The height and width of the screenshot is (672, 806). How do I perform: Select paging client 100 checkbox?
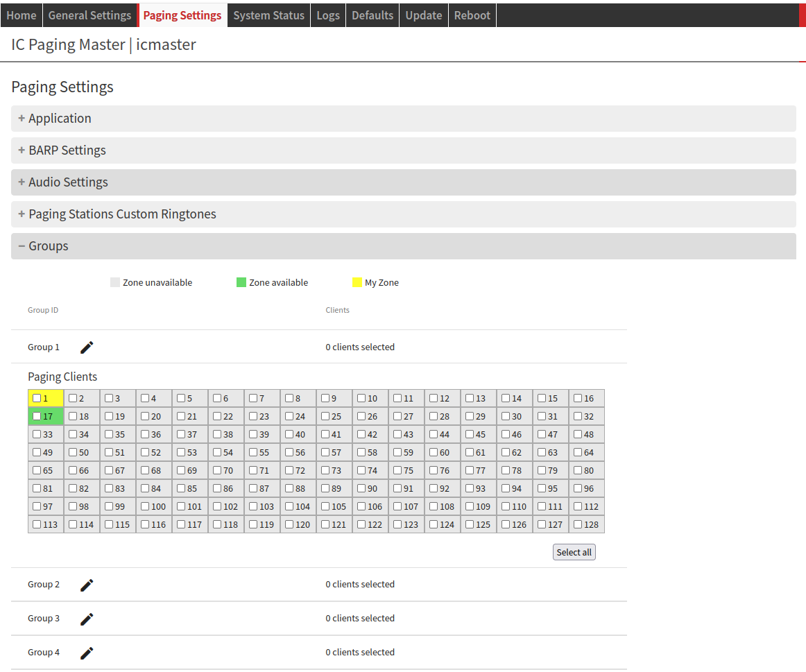(x=145, y=507)
